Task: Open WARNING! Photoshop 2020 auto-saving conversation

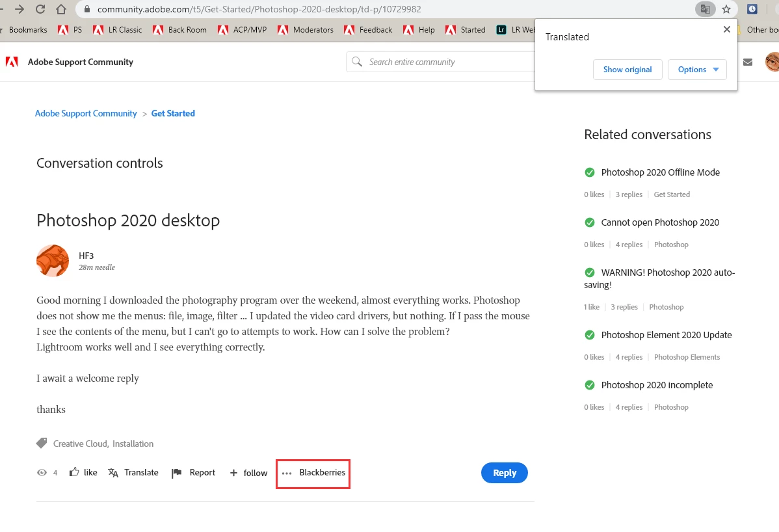Action: (x=659, y=278)
